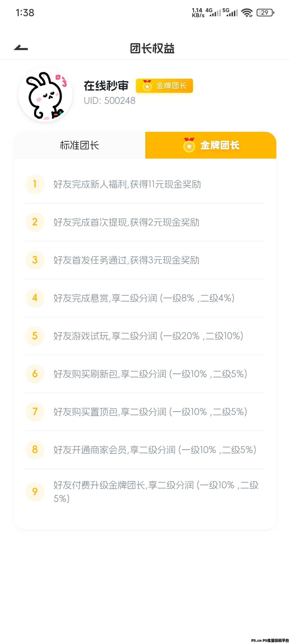Tap the 好友完成新人福利 reward item

127,184
